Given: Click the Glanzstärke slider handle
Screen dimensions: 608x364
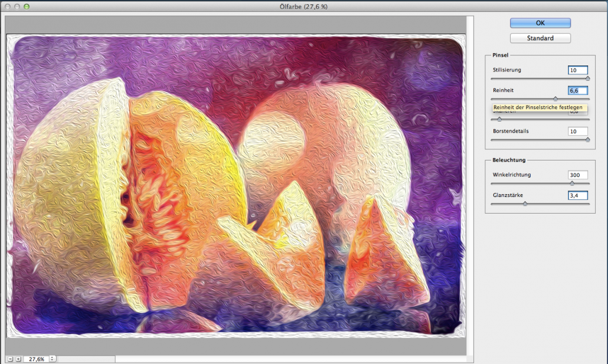Looking at the screenshot, I should pyautogui.click(x=524, y=204).
